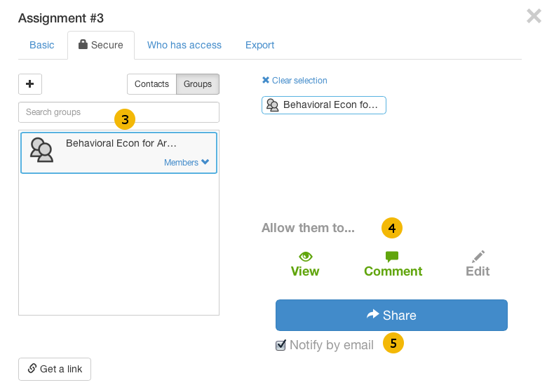The width and height of the screenshot is (547, 392).
Task: Click the blue Share button
Action: click(391, 316)
